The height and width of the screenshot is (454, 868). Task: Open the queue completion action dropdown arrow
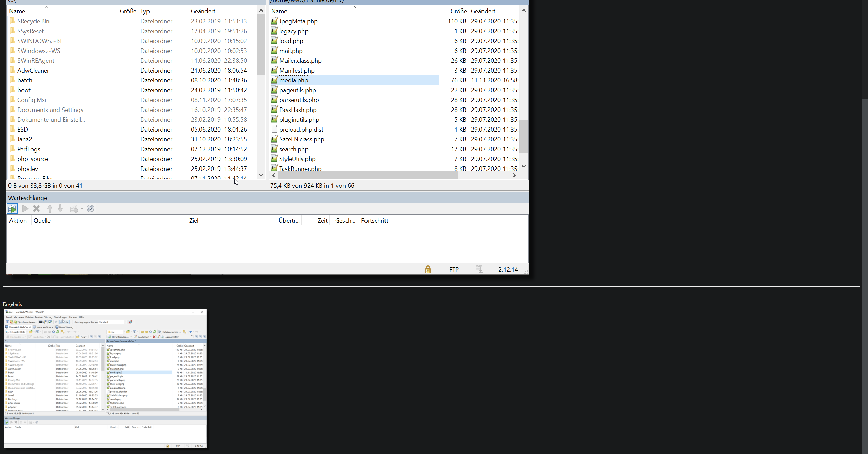coord(82,209)
